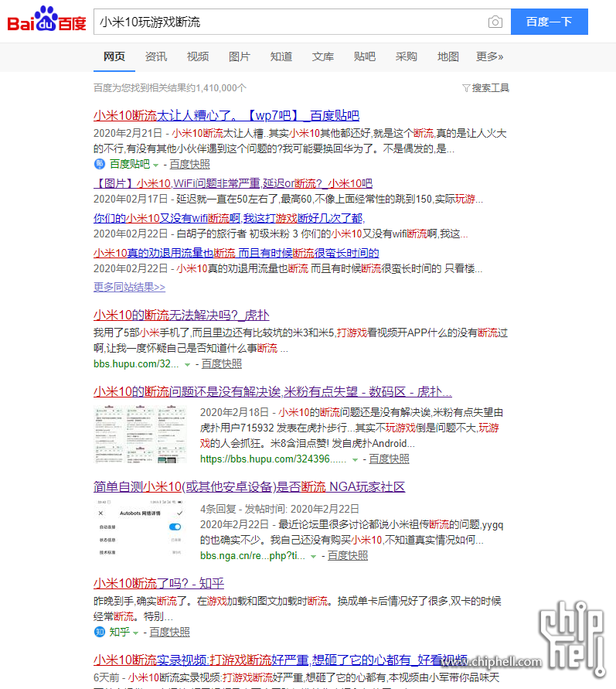Click the 百度贴吧 source name

pos(130,164)
